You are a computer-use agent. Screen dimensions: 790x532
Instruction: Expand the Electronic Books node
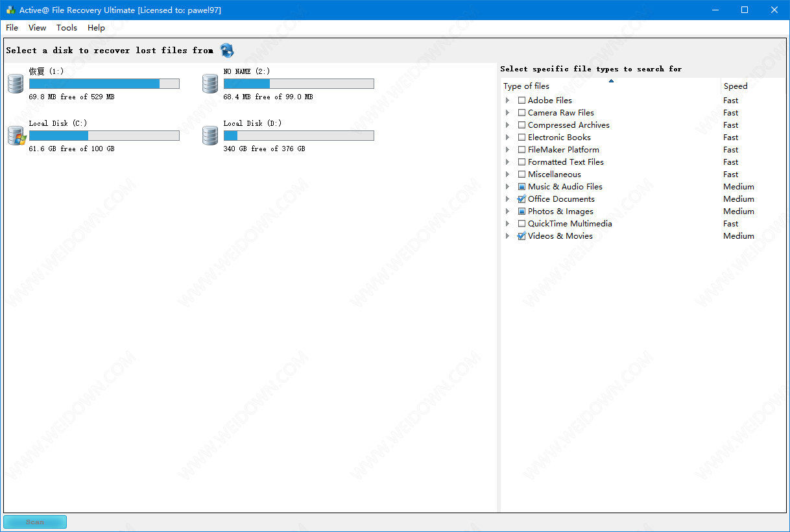point(508,138)
